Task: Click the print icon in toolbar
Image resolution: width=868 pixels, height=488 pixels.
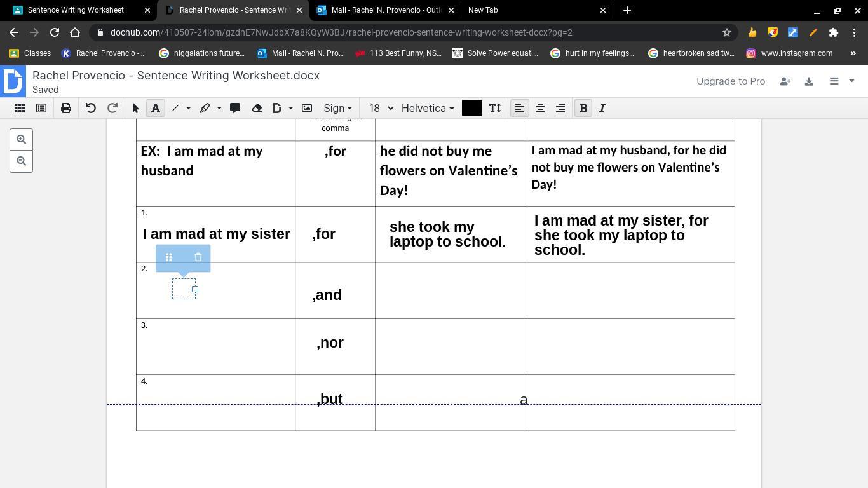Action: [x=66, y=108]
